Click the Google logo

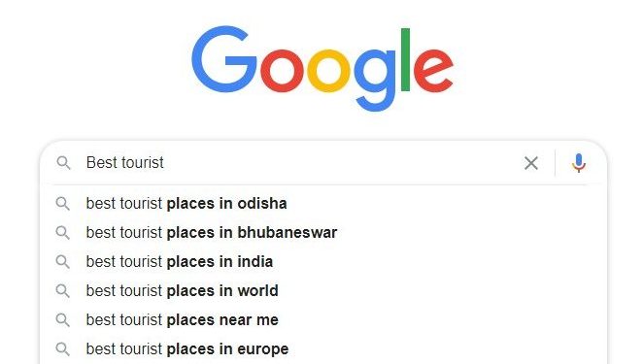coord(322,69)
